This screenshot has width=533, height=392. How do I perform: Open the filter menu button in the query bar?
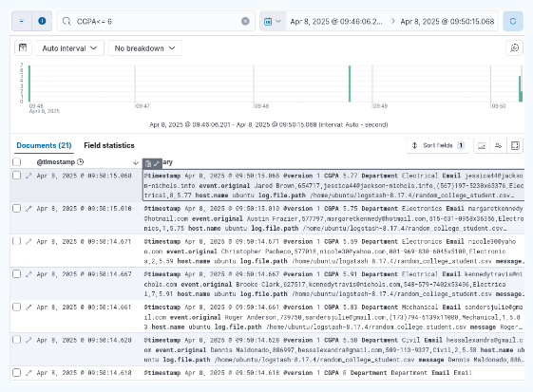click(x=22, y=22)
